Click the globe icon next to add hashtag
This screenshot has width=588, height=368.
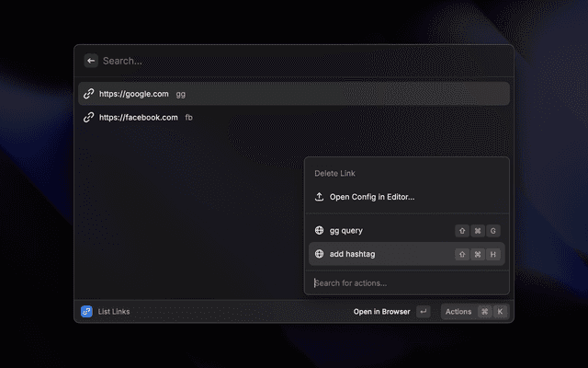click(319, 254)
